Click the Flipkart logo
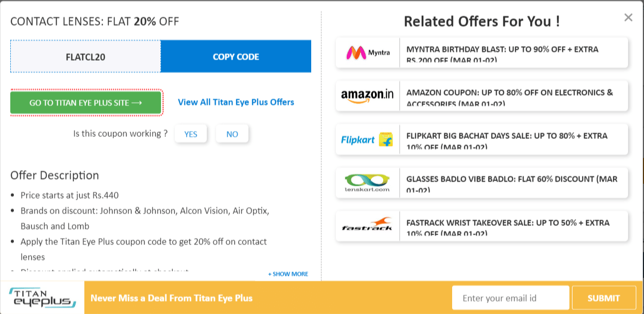 point(367,139)
